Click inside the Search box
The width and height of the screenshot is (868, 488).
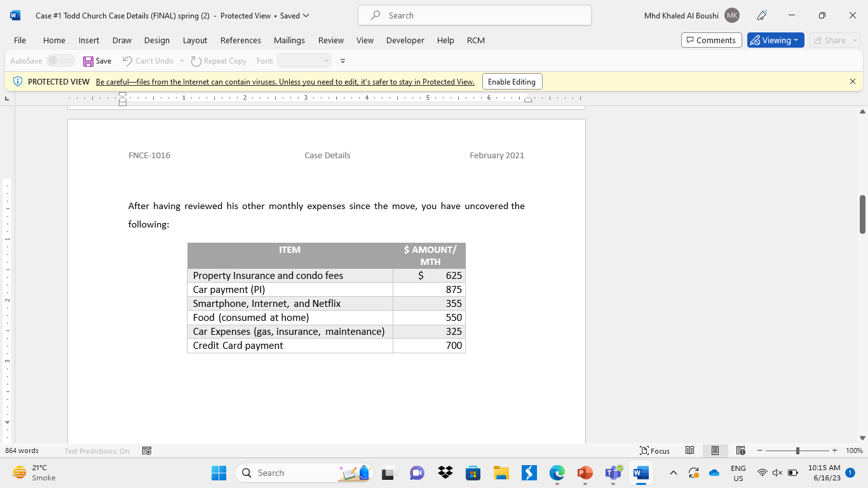point(473,15)
